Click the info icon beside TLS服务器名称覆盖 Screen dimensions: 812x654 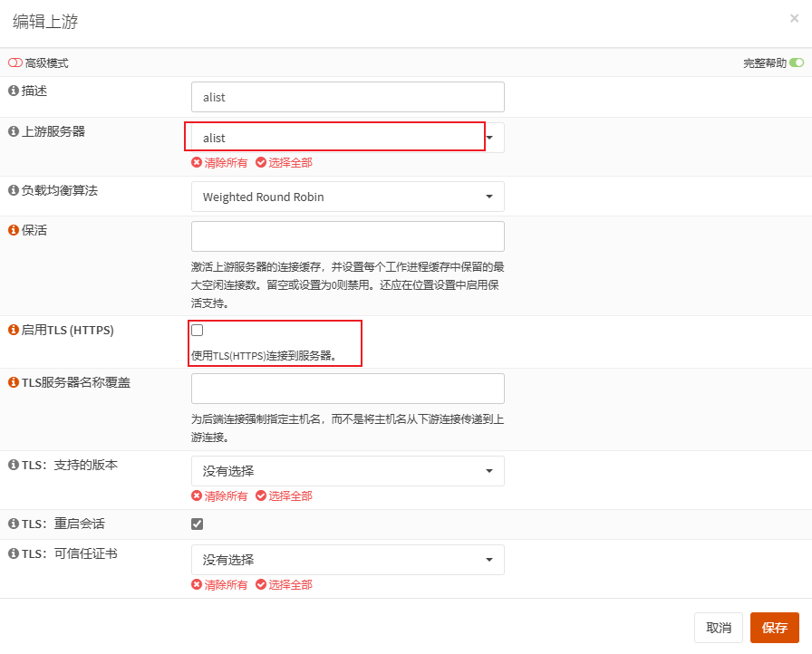[14, 382]
